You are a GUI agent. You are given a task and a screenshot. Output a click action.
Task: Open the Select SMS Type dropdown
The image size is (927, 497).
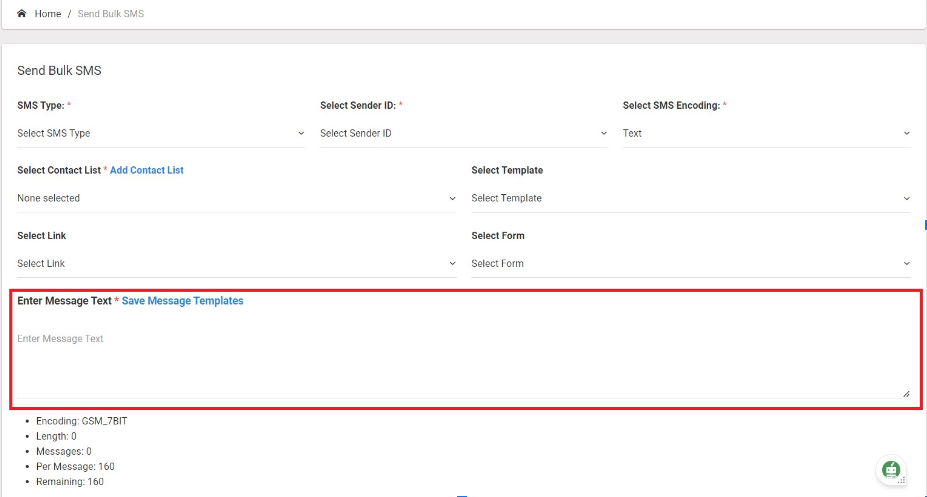click(161, 134)
